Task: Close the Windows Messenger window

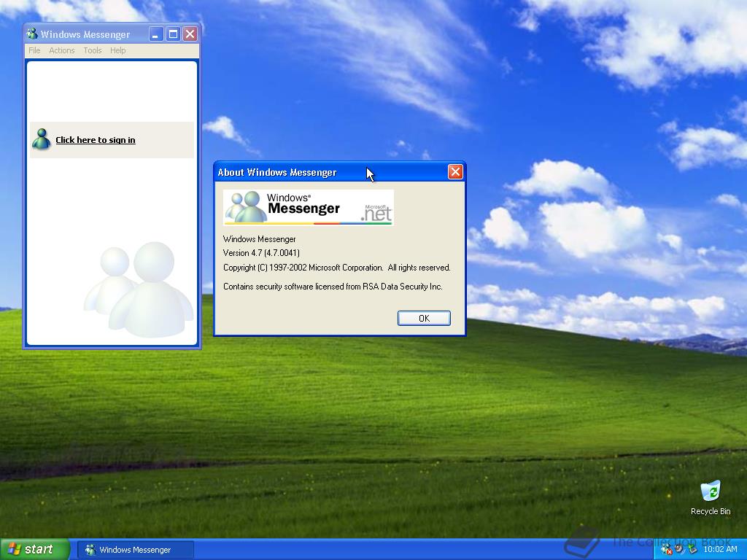Action: point(190,34)
